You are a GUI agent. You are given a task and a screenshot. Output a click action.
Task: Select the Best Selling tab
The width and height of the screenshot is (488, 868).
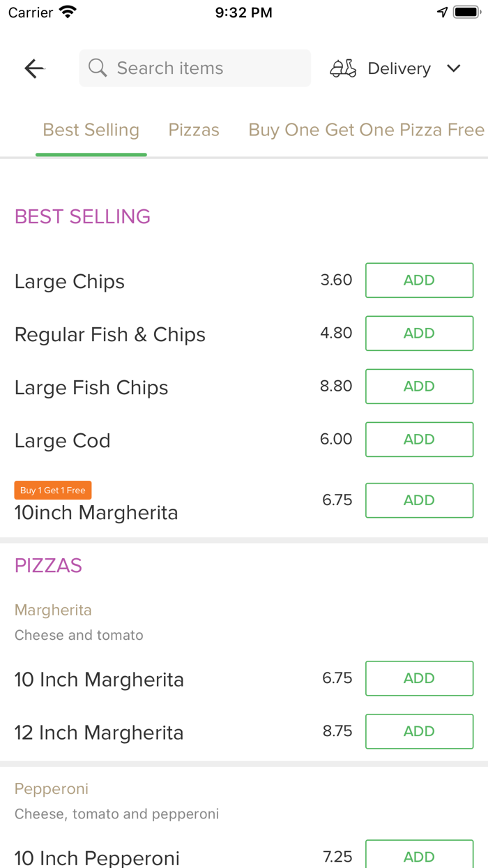point(91,129)
